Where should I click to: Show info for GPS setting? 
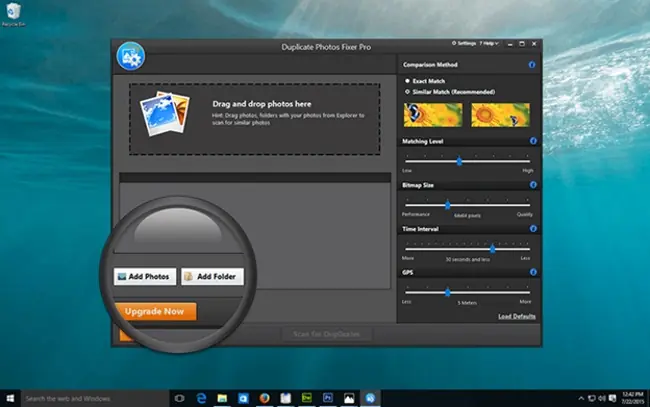tap(533, 272)
